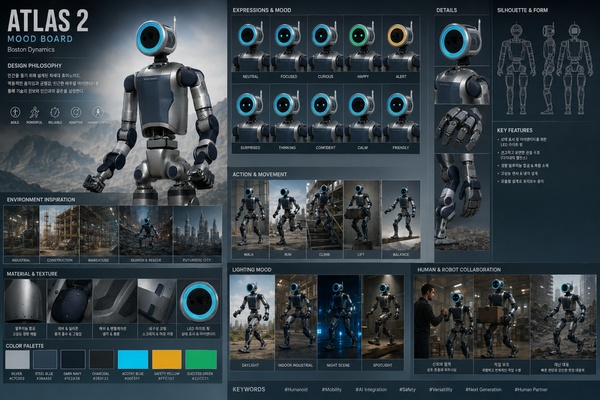This screenshot has height=400, width=600.
Task: Click the Material & Texture heading
Action: [32, 274]
